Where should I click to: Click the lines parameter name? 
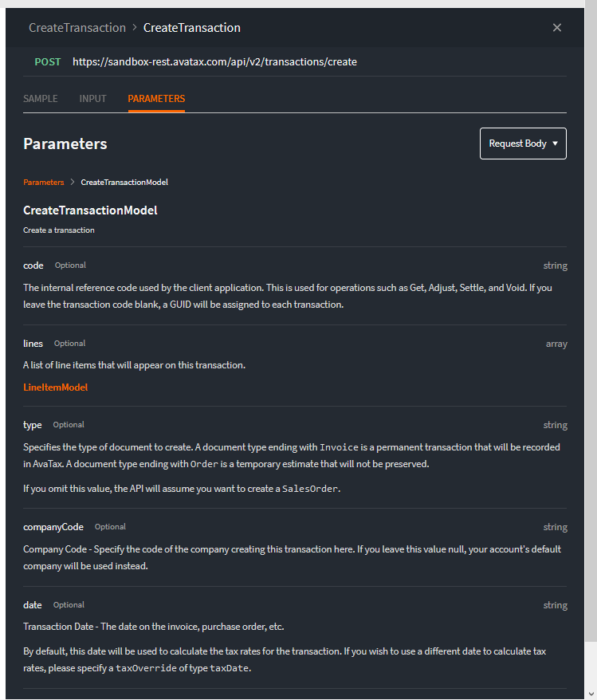click(x=33, y=344)
